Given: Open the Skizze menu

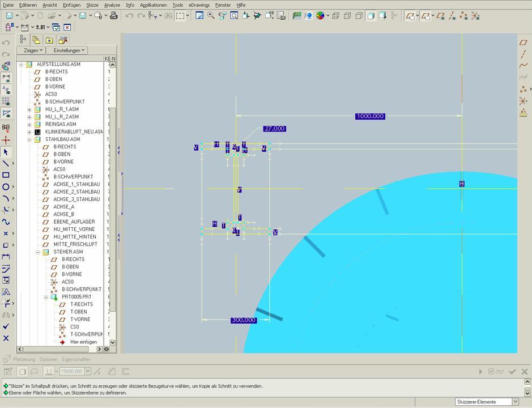Looking at the screenshot, I should pyautogui.click(x=92, y=5).
